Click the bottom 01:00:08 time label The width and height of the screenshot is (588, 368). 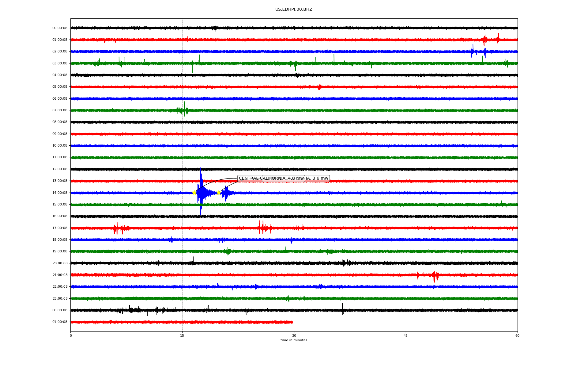coord(60,322)
